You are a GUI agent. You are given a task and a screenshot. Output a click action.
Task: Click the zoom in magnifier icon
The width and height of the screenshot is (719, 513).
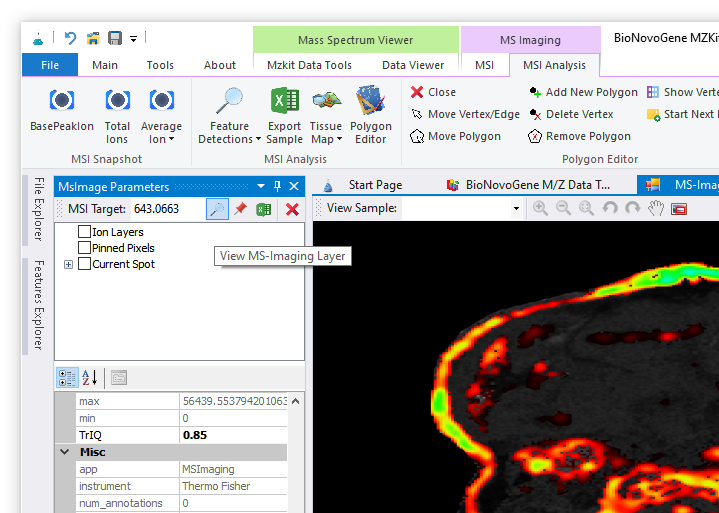click(x=540, y=208)
